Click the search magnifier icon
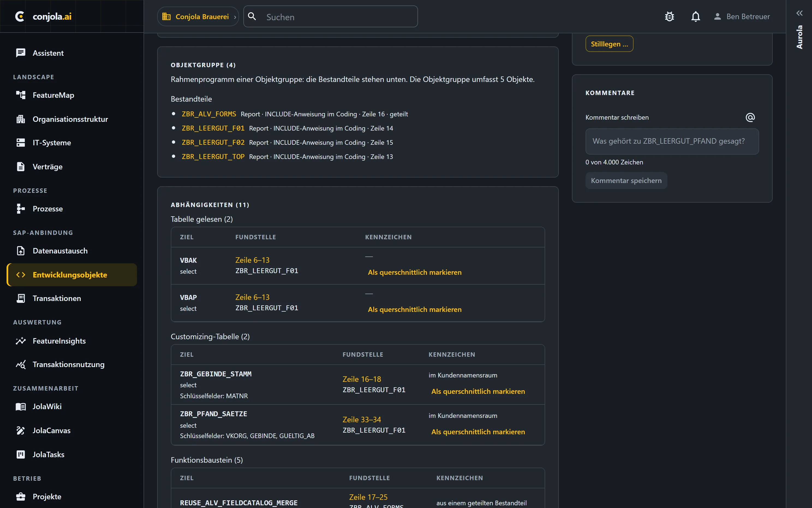 click(x=252, y=16)
